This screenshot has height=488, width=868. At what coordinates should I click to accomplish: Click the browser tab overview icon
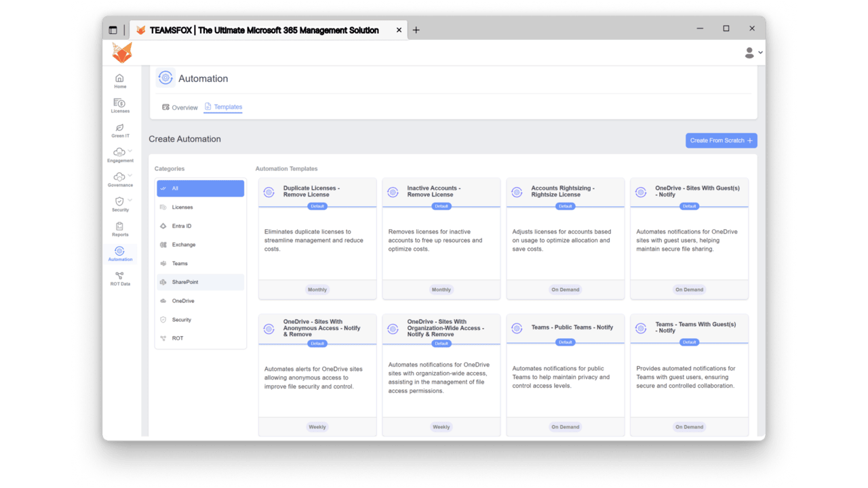pos(113,30)
